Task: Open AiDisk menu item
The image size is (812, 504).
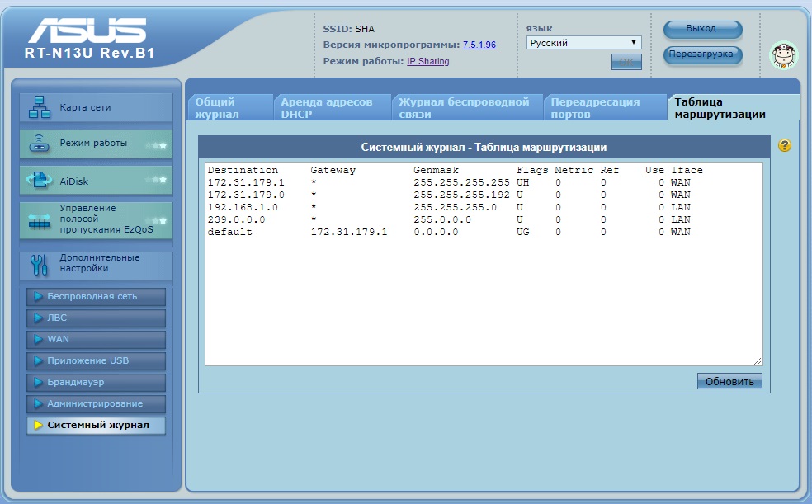Action: 96,181
